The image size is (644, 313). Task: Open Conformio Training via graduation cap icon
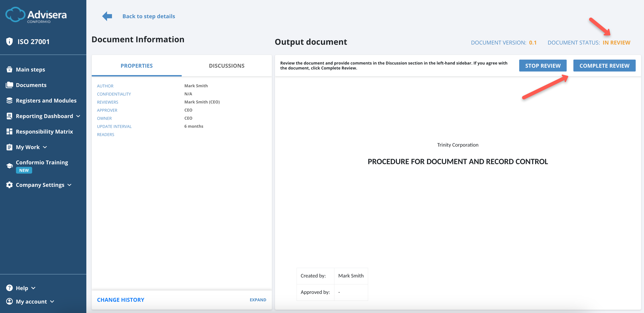tap(9, 165)
